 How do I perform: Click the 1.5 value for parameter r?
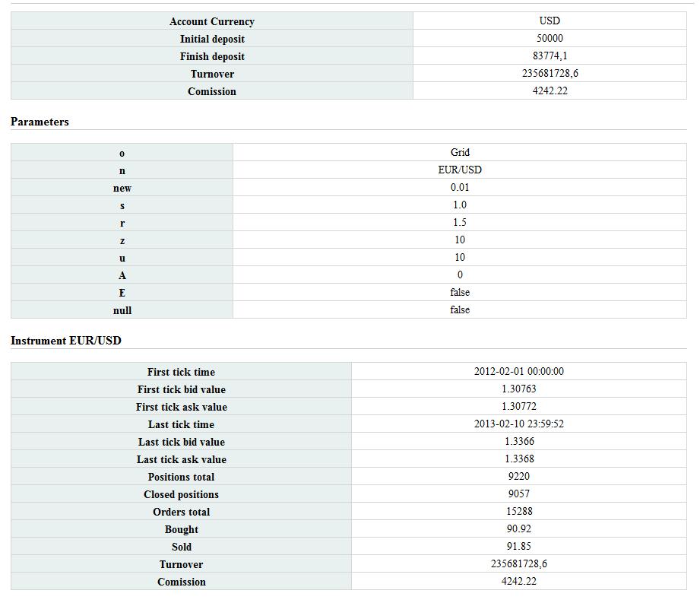(460, 223)
